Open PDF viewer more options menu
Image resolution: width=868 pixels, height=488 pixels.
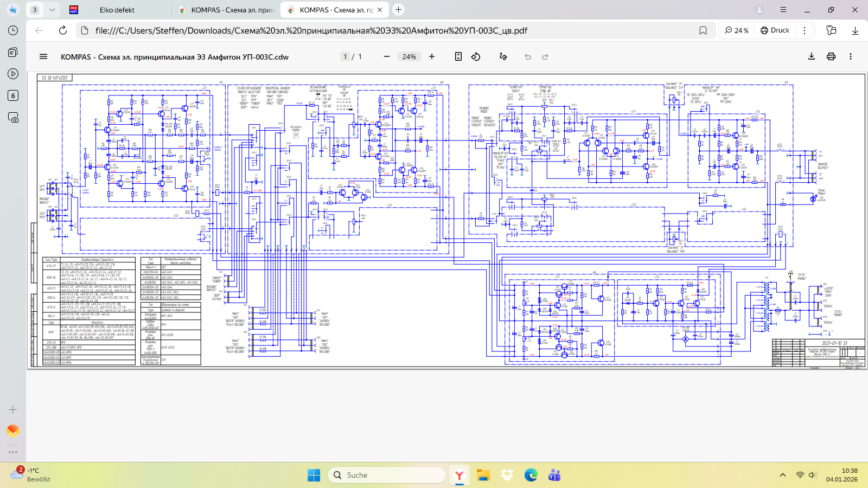(x=851, y=56)
